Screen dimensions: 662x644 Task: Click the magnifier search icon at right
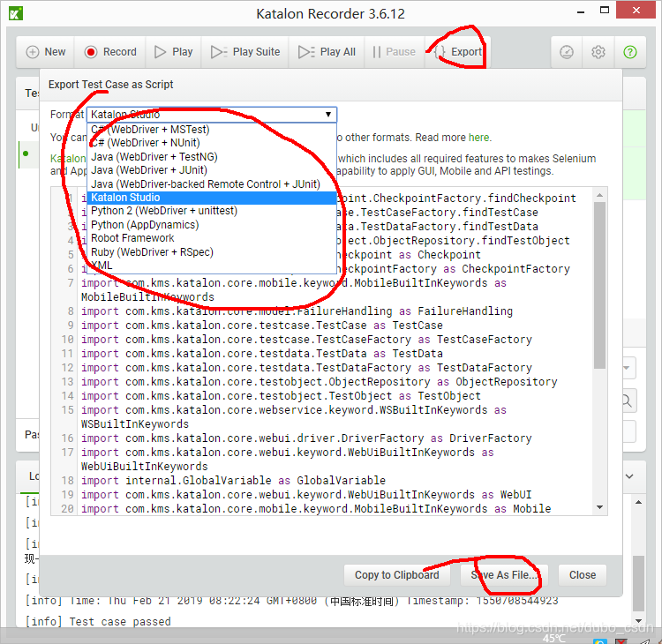pyautogui.click(x=628, y=401)
